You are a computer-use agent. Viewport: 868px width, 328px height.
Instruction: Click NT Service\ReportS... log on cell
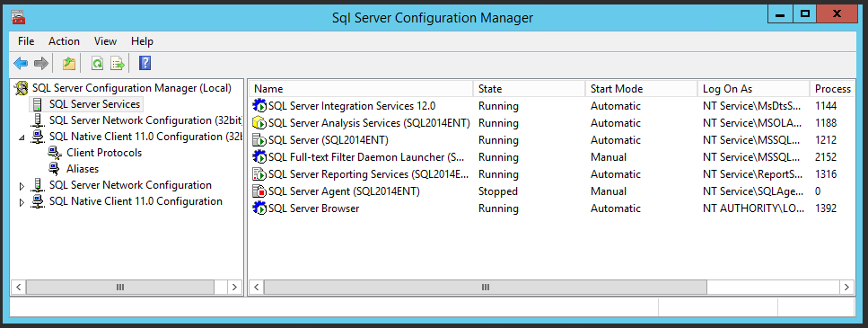(753, 174)
